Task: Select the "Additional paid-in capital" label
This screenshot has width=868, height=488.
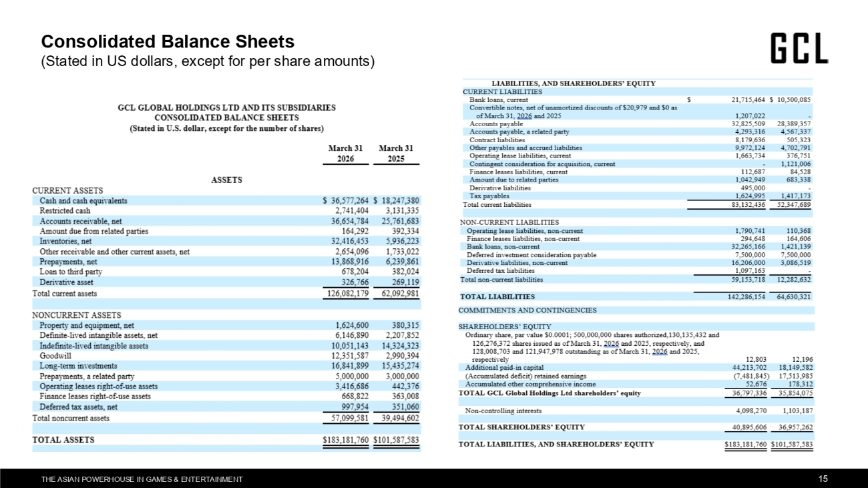Action: point(504,367)
